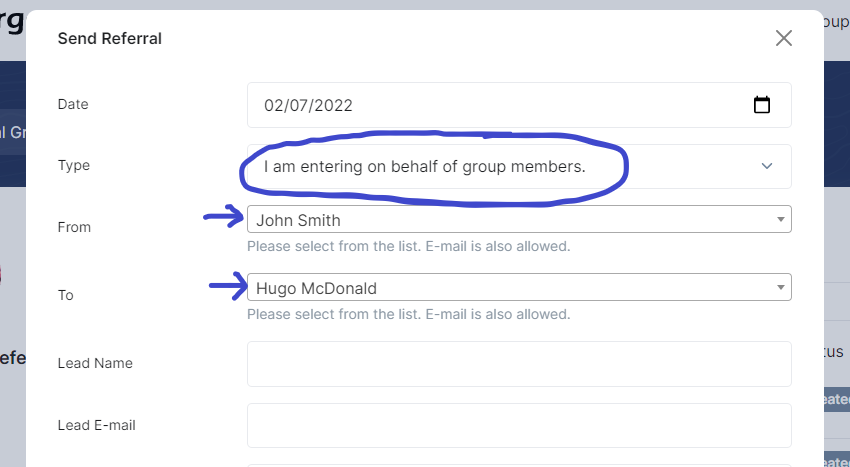Open the To combo box showing Hugo McDonald
The width and height of the screenshot is (850, 467).
click(500, 288)
